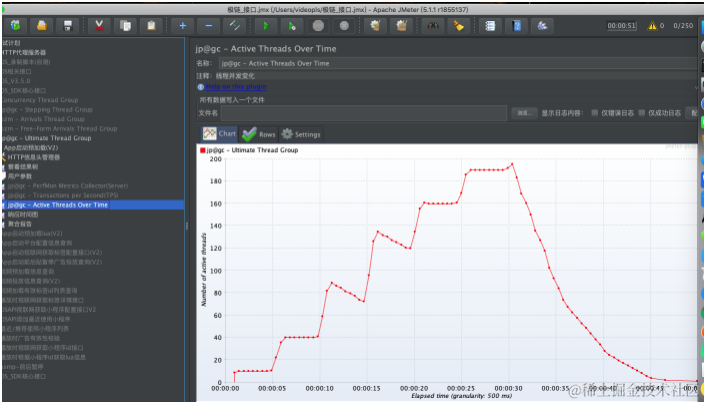Click the 00:00:51 elapsed time display

[621, 26]
